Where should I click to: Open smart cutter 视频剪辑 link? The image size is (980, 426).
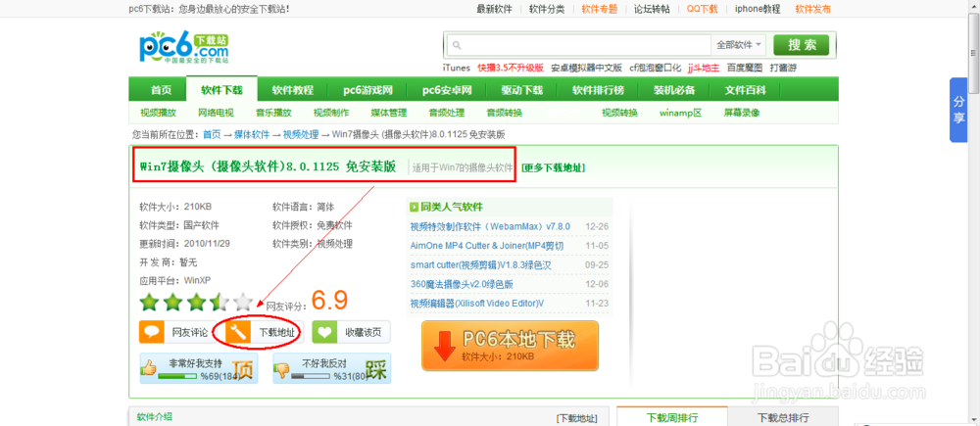pos(480,264)
